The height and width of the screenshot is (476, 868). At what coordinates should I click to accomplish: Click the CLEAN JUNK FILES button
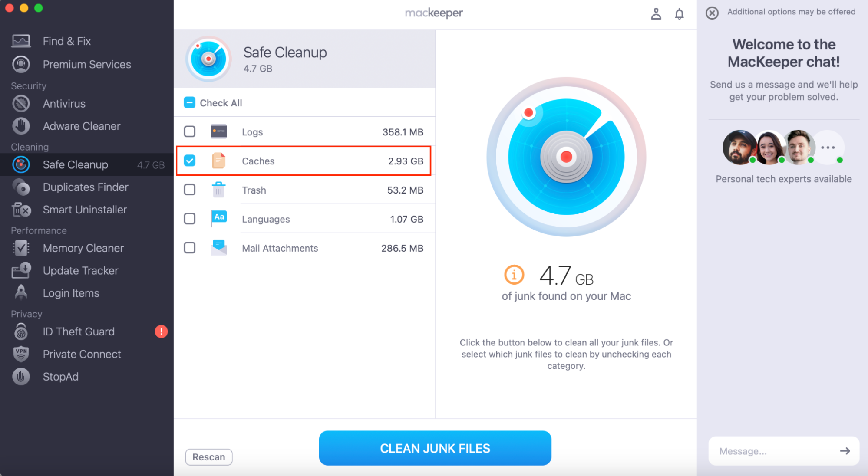434,448
